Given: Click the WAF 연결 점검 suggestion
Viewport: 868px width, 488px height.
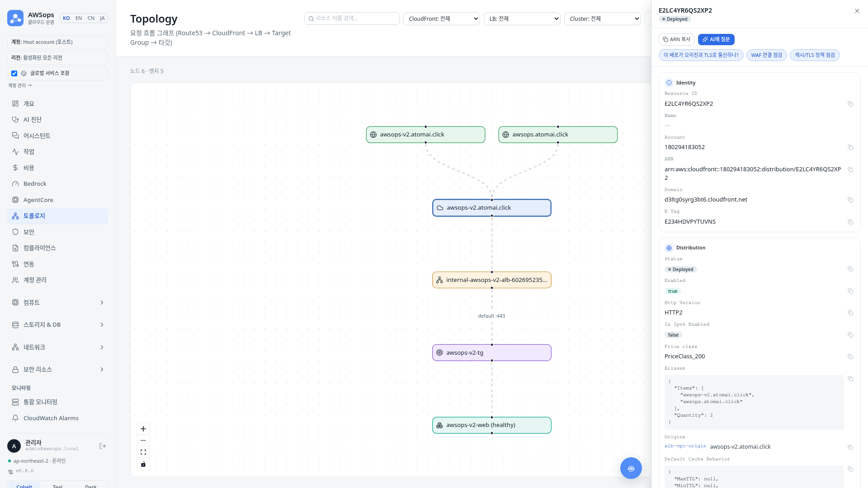Looking at the screenshot, I should [x=767, y=55].
